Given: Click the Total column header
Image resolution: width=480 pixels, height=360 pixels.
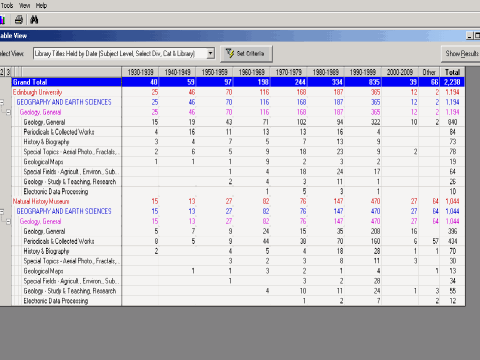Looking at the screenshot, I should pos(452,72).
